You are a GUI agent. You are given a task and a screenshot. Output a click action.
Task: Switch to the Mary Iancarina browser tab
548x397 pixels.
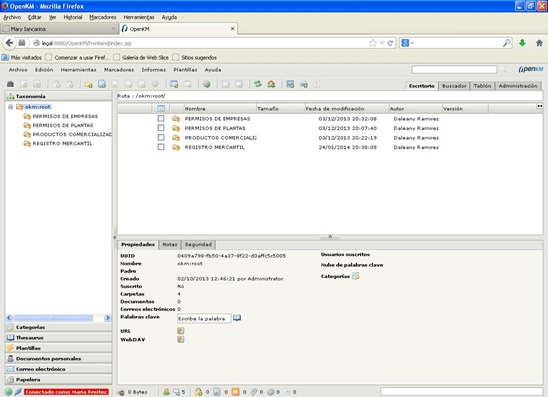pos(59,29)
